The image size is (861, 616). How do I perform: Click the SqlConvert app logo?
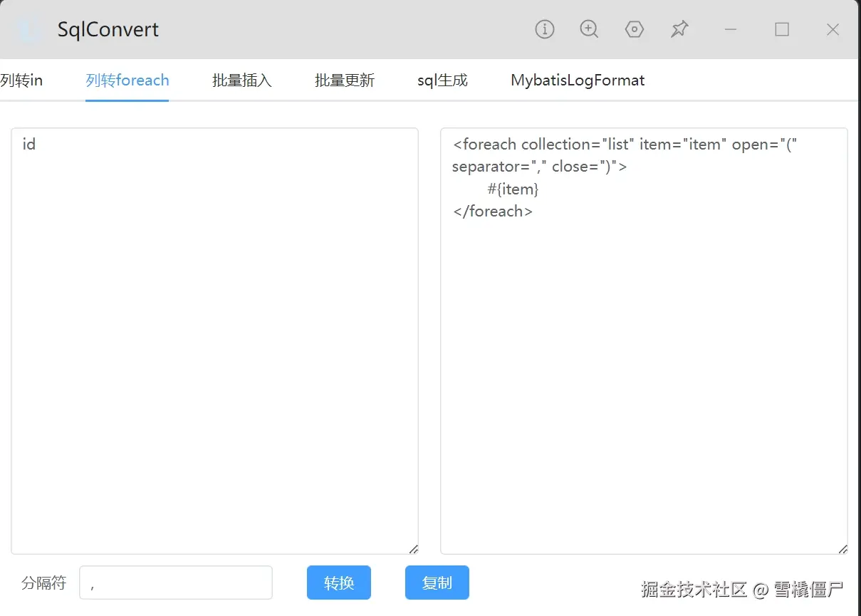point(29,29)
